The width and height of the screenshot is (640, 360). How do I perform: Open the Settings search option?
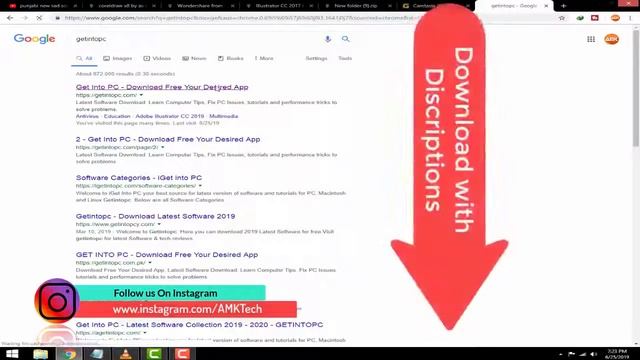pyautogui.click(x=316, y=58)
